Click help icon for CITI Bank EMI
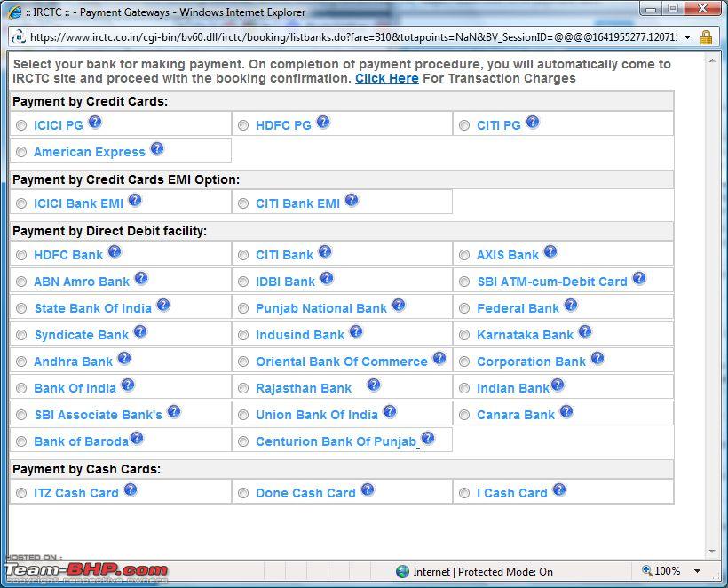The height and width of the screenshot is (588, 728). tap(352, 200)
